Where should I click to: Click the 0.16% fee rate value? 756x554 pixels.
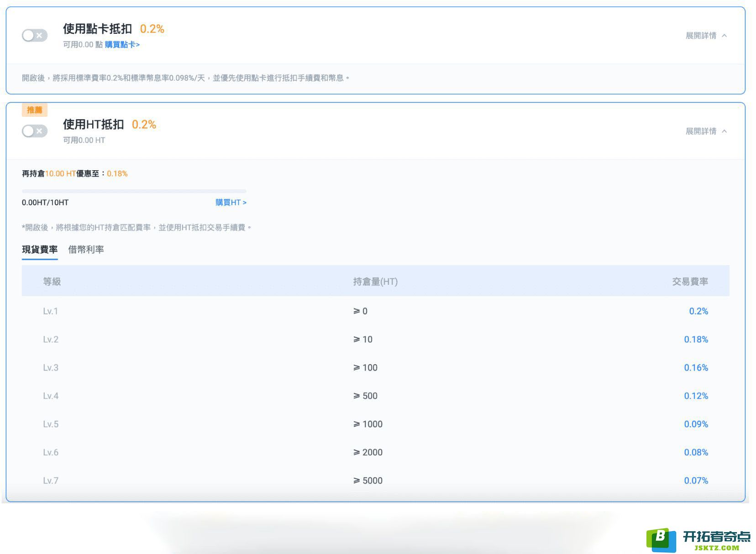click(x=696, y=368)
